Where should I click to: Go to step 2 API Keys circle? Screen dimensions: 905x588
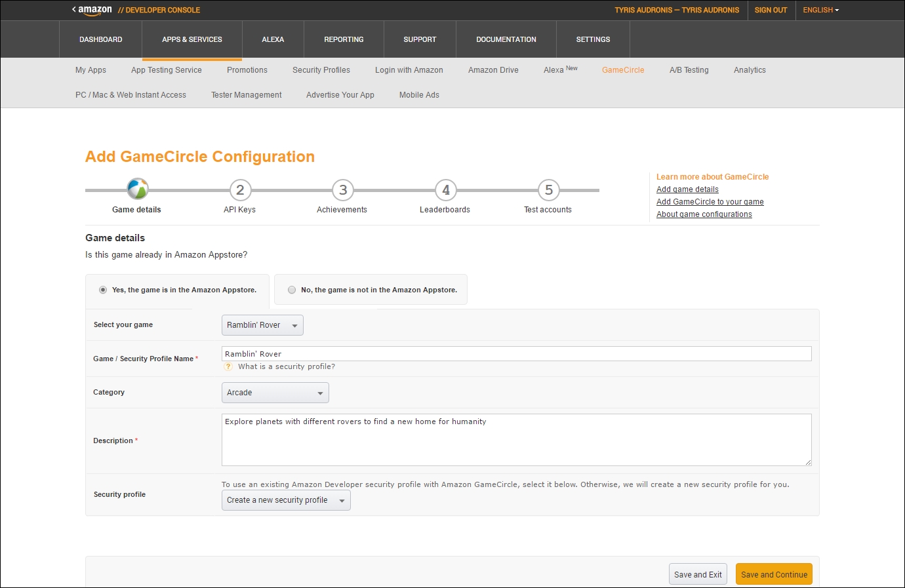tap(241, 190)
